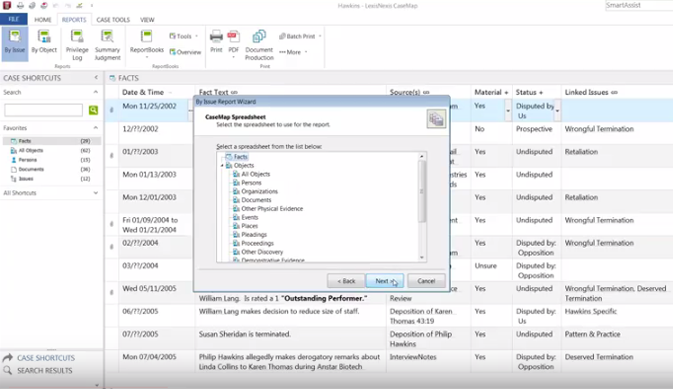Open Status dropdown for Disputed by Us

(558, 111)
